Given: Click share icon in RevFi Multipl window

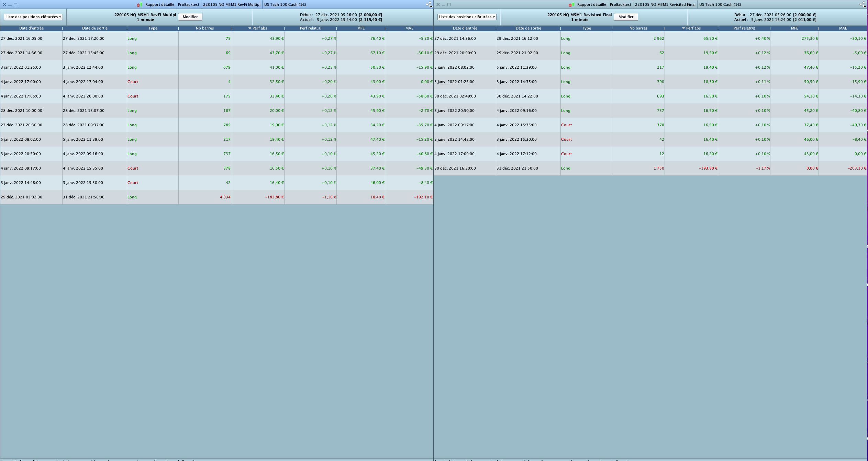Looking at the screenshot, I should point(429,4).
